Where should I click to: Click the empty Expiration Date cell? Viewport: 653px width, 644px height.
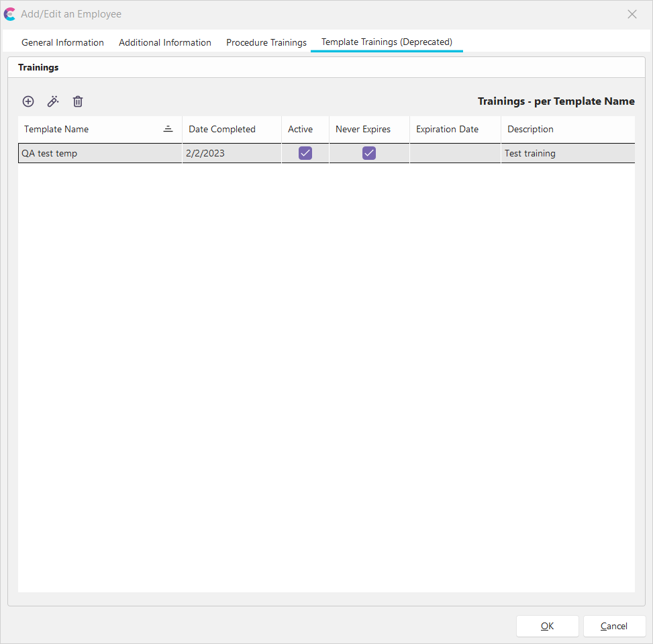(x=455, y=153)
